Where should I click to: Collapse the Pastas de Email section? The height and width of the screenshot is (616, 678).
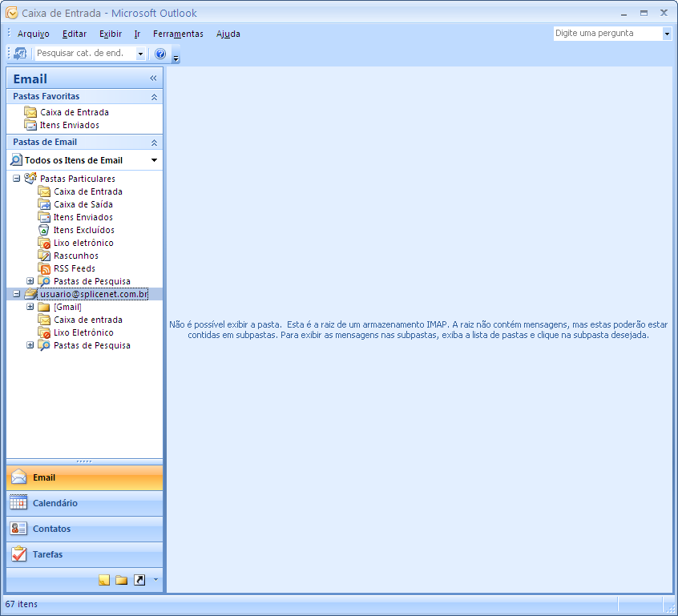click(x=154, y=143)
